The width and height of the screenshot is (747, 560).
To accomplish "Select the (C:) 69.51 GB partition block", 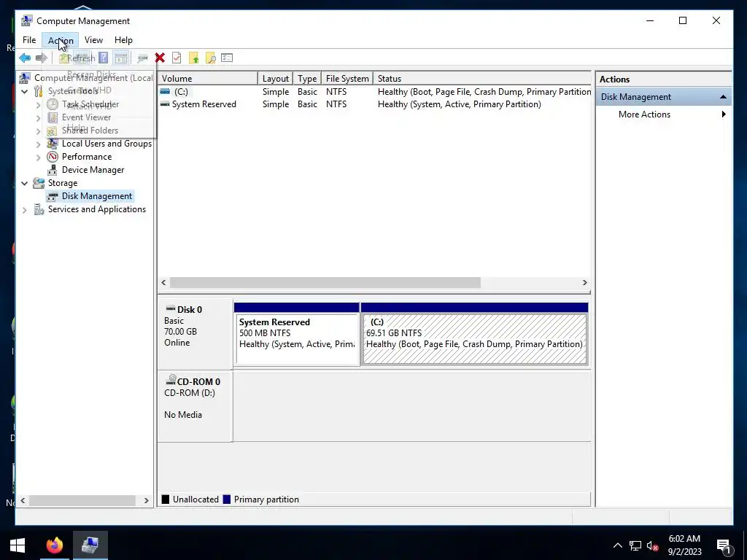I will pos(474,339).
